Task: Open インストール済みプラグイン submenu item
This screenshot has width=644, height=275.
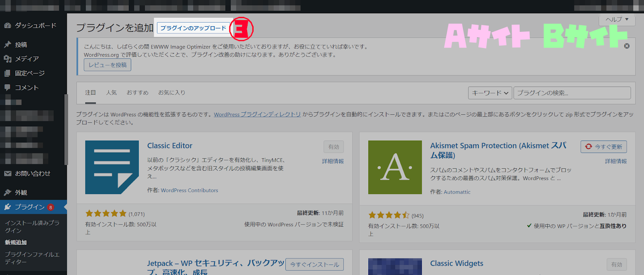Action: click(x=32, y=227)
